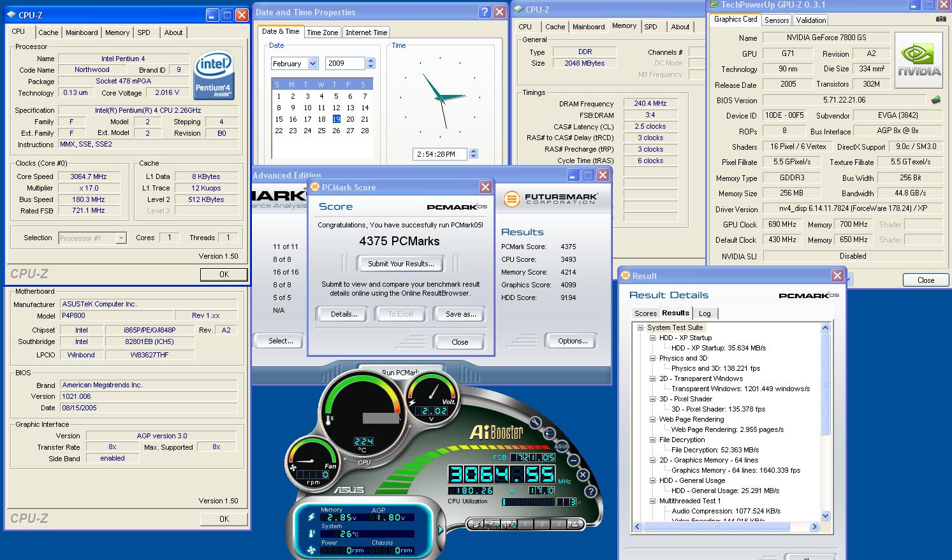Click Result tree horizontal scrollbar right arrow
The height and width of the screenshot is (560, 952).
814,527
